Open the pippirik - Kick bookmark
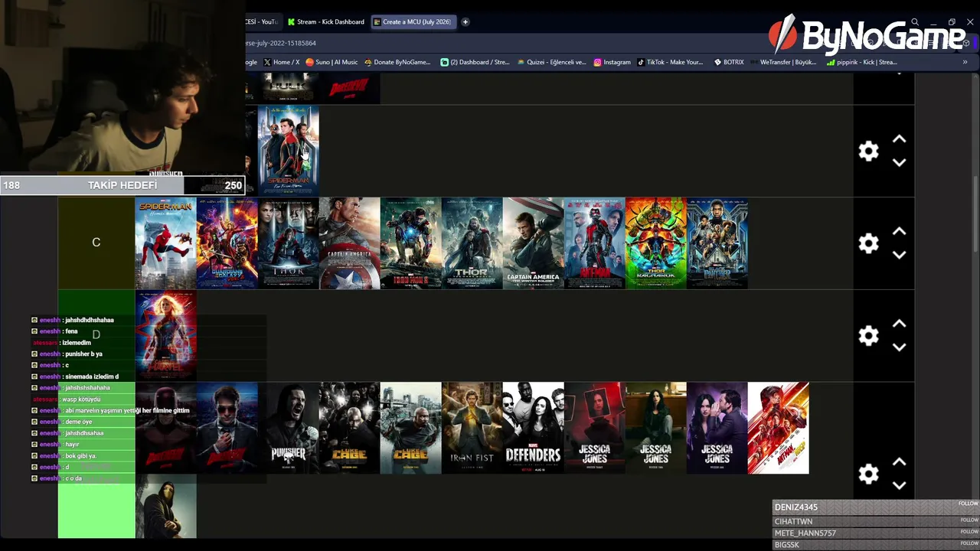Viewport: 980px width, 551px height. 861,62
